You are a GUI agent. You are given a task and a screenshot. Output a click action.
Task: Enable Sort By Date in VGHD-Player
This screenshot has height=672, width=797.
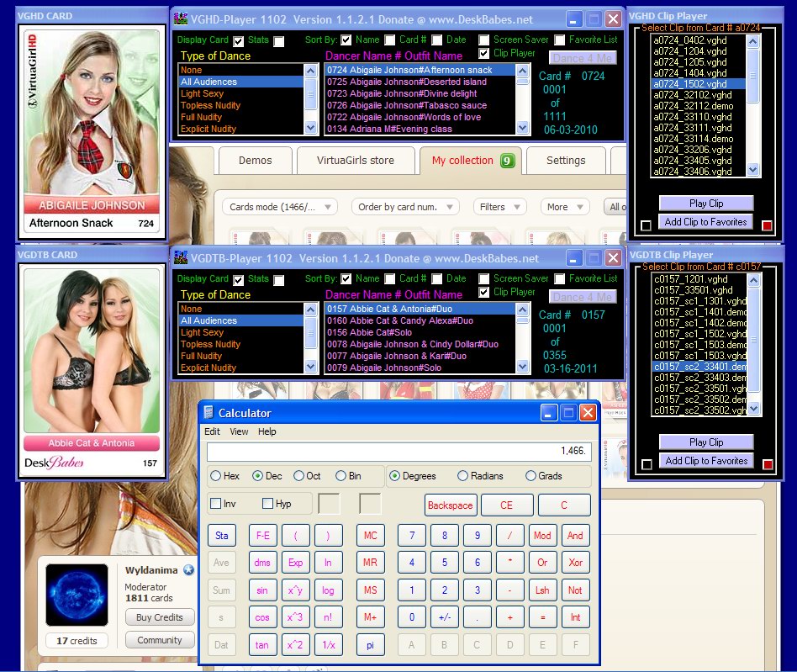click(x=436, y=40)
